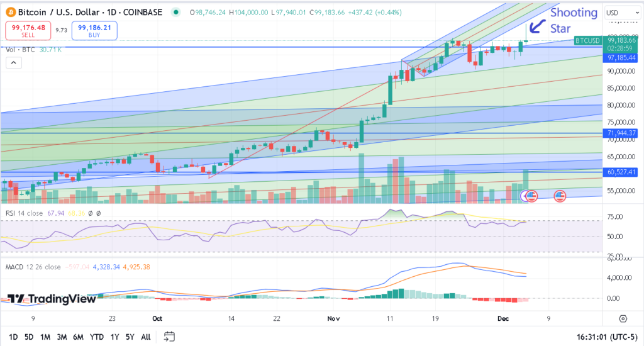This screenshot has height=346, width=644.
Task: Click the MACD 12 26 close indicator label
Action: (33, 267)
